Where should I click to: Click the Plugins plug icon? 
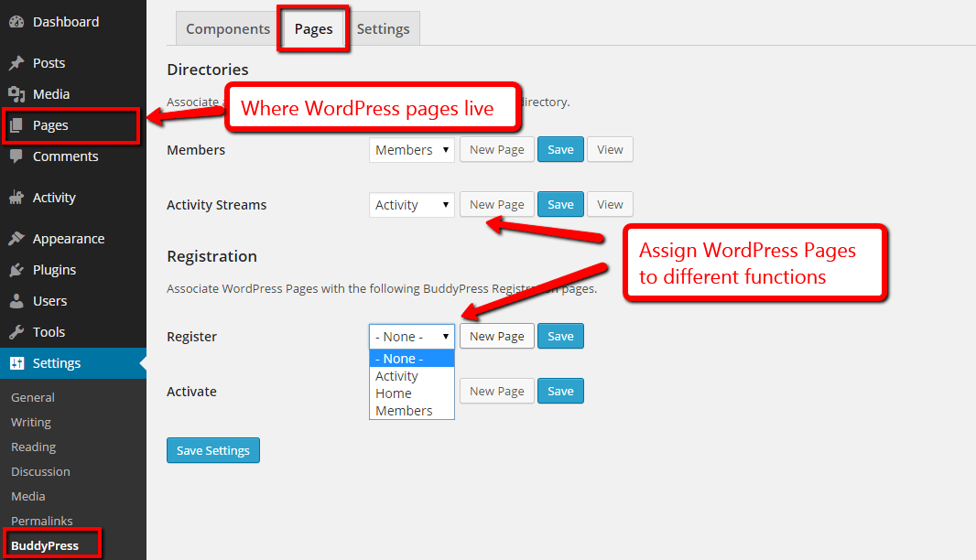click(16, 269)
